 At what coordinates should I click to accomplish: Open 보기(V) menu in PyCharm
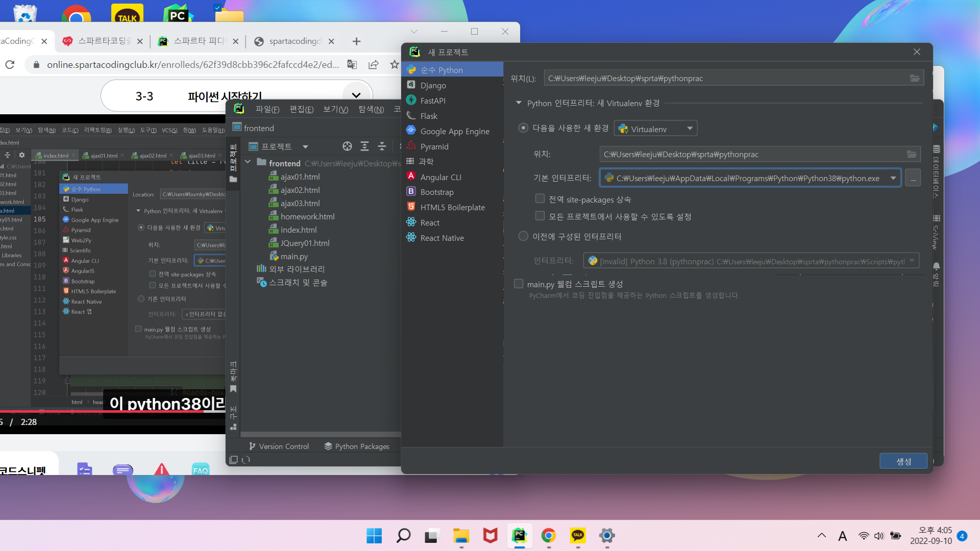(x=336, y=109)
